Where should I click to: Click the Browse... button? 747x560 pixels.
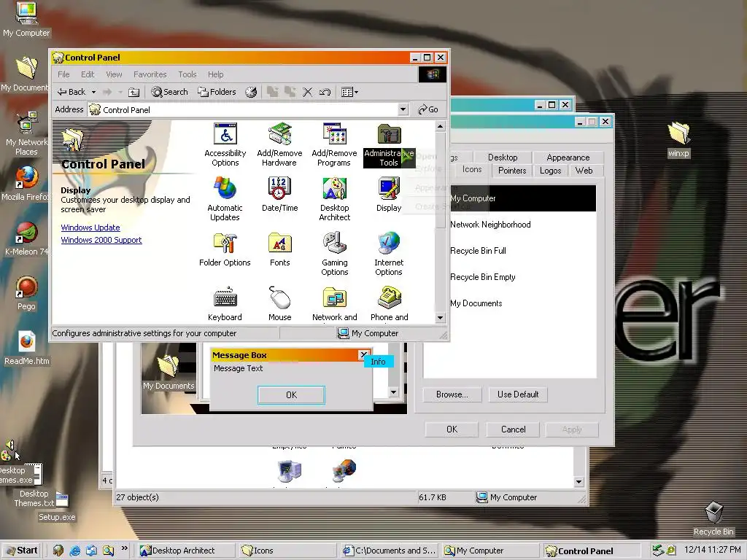tap(452, 394)
